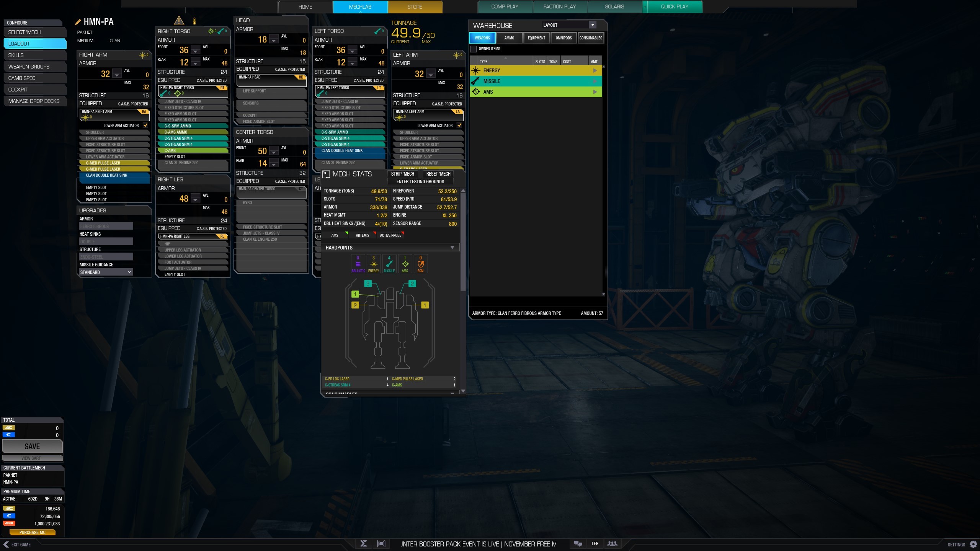
Task: Click the pencil edit icon beside HMN-PA
Action: tap(78, 21)
